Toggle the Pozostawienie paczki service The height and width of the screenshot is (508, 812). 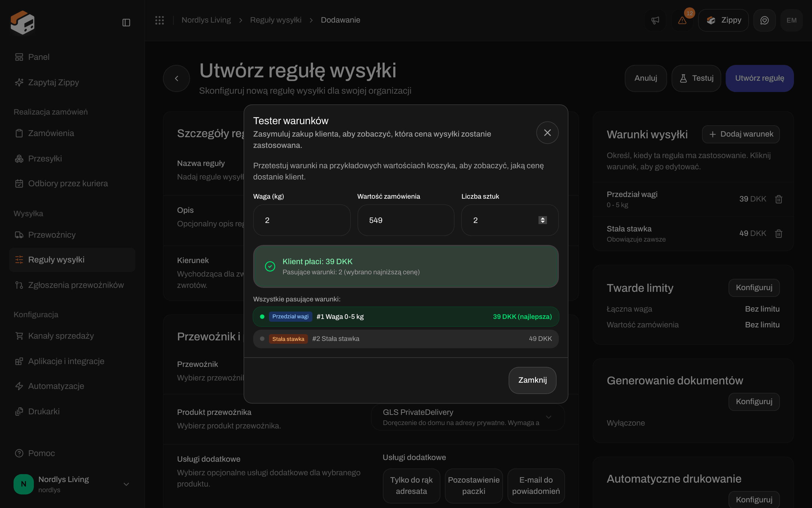point(474,485)
